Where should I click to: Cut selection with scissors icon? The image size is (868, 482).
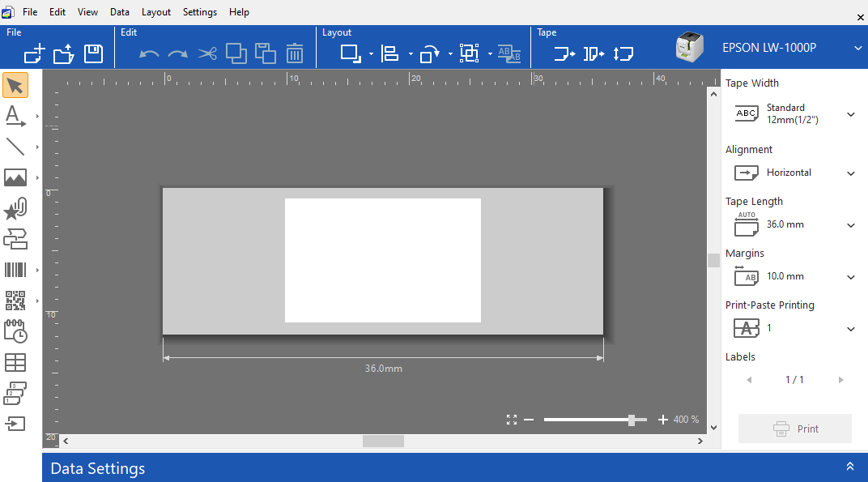[207, 53]
